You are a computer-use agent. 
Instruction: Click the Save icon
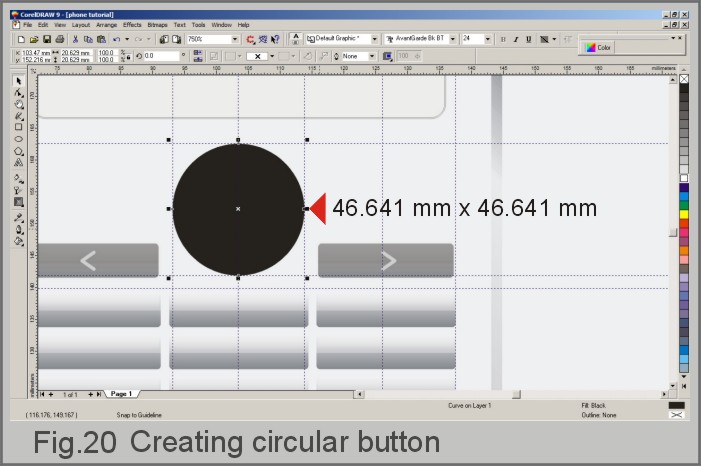(46, 39)
